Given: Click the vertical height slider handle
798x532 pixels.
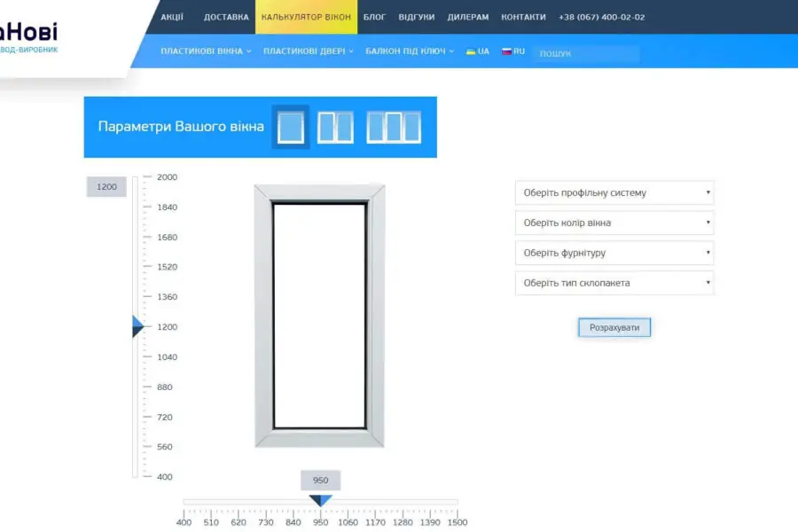Looking at the screenshot, I should pos(137,327).
